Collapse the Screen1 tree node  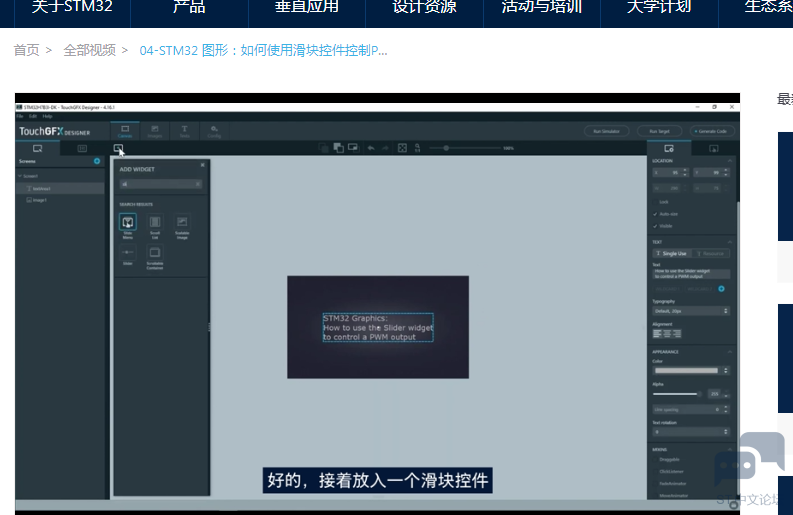point(20,176)
